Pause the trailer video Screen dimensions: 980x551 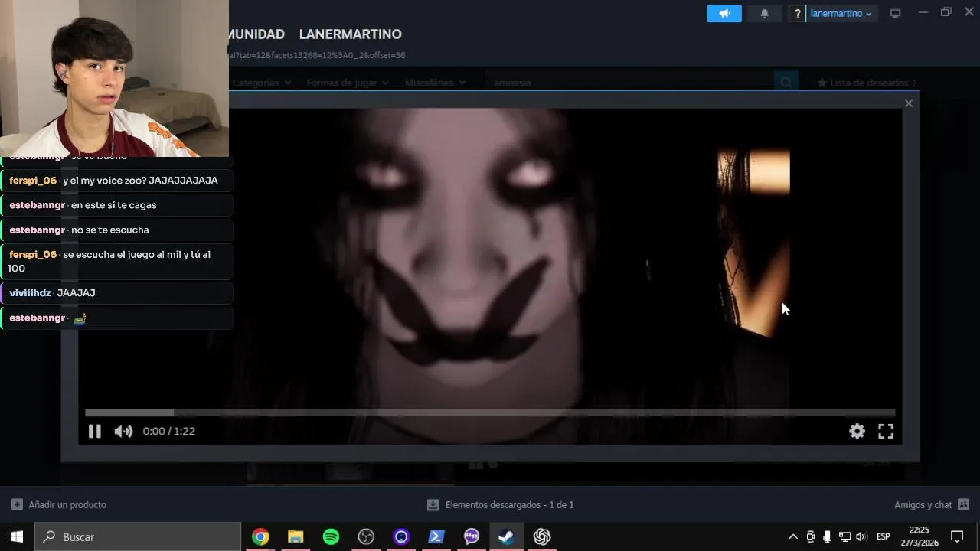click(x=94, y=431)
